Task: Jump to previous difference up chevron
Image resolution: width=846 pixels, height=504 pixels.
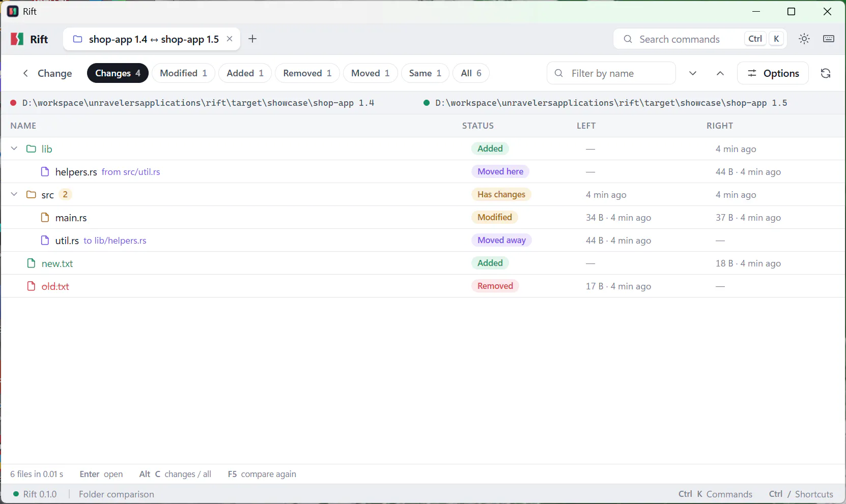Action: click(720, 73)
